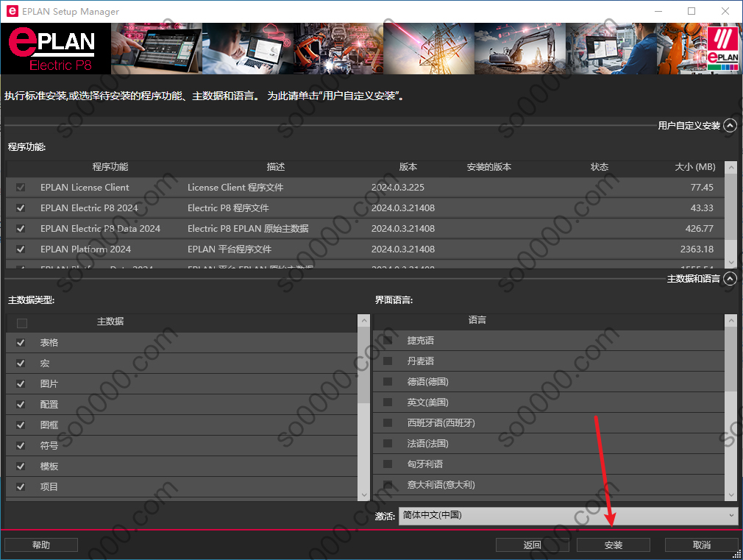Click size value 43.33
This screenshot has width=743, height=560.
[701, 208]
